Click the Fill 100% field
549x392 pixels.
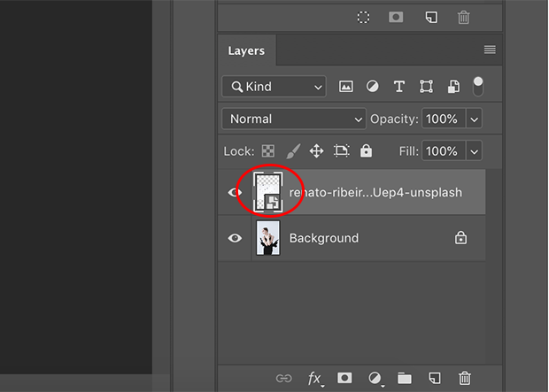click(444, 151)
